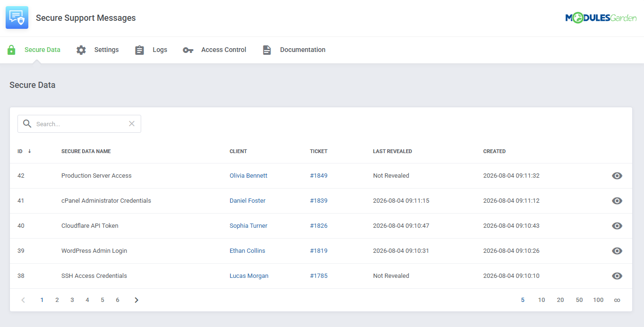Click ID 42 cell
The image size is (644, 327).
(21, 176)
